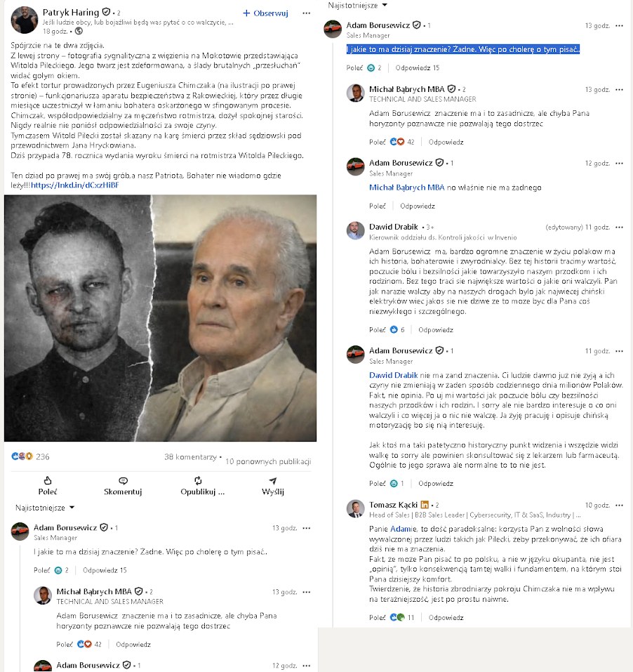633x672 pixels.
Task: Click the Opublikuj repost arrows icon
Action: tap(198, 480)
